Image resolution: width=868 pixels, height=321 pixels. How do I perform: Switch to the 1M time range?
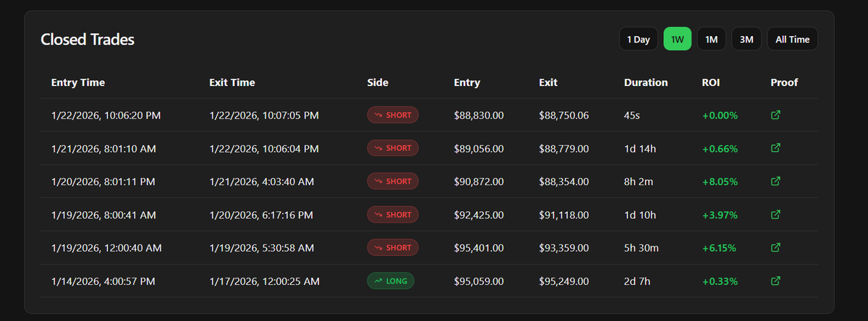711,39
